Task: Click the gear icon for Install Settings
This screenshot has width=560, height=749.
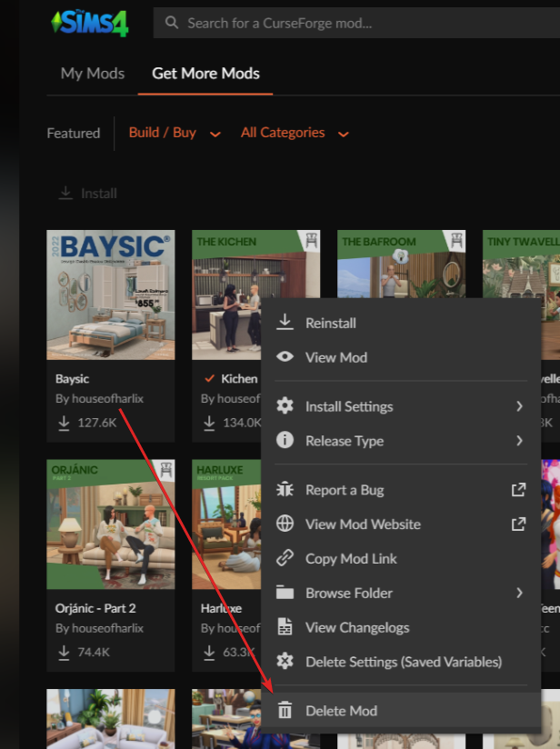Action: (x=285, y=406)
